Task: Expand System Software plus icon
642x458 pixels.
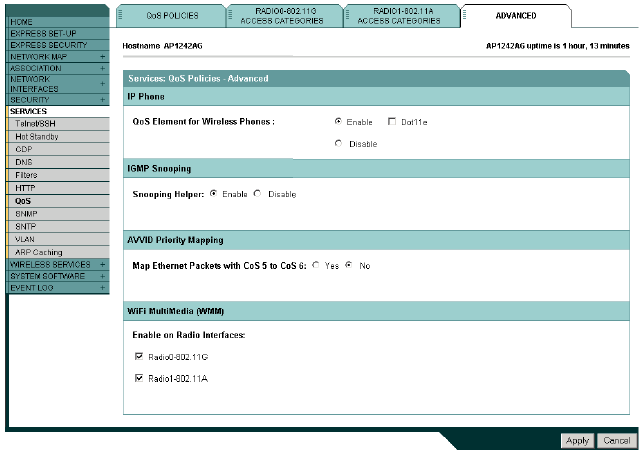Action: pyautogui.click(x=103, y=275)
